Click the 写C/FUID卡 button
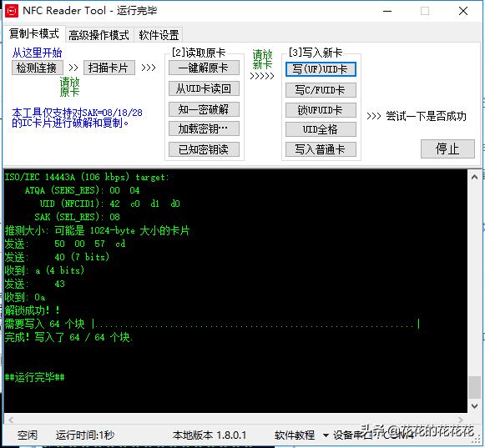This screenshot has width=485, height=448. [x=321, y=90]
